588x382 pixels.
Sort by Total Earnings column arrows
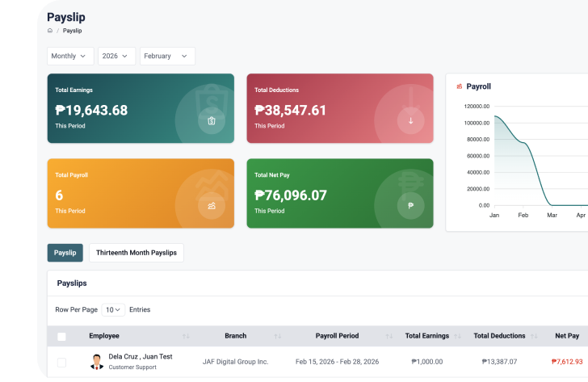coord(457,336)
